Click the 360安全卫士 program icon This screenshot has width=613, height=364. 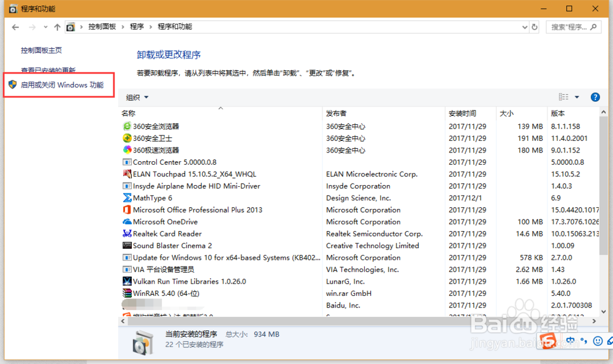(127, 138)
